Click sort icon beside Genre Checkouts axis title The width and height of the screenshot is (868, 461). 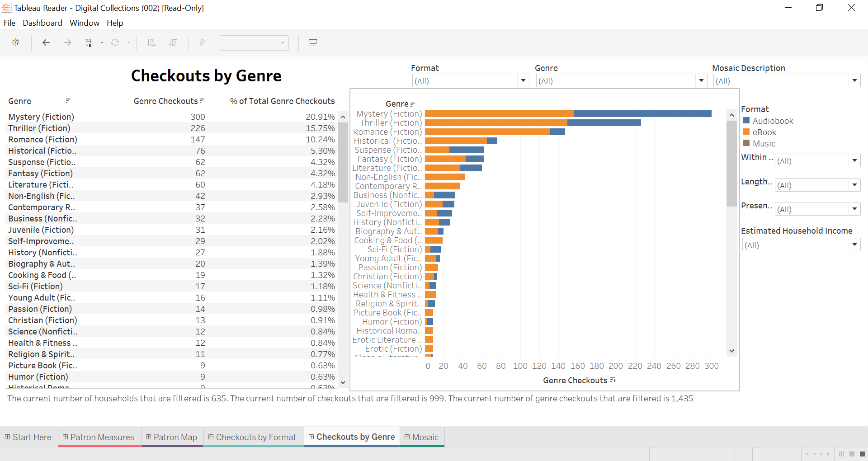pos(613,380)
